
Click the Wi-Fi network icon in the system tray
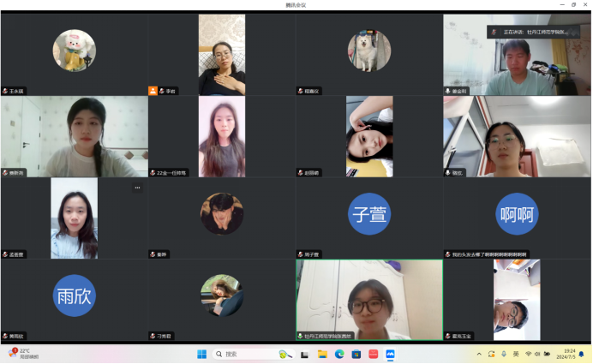coord(528,354)
